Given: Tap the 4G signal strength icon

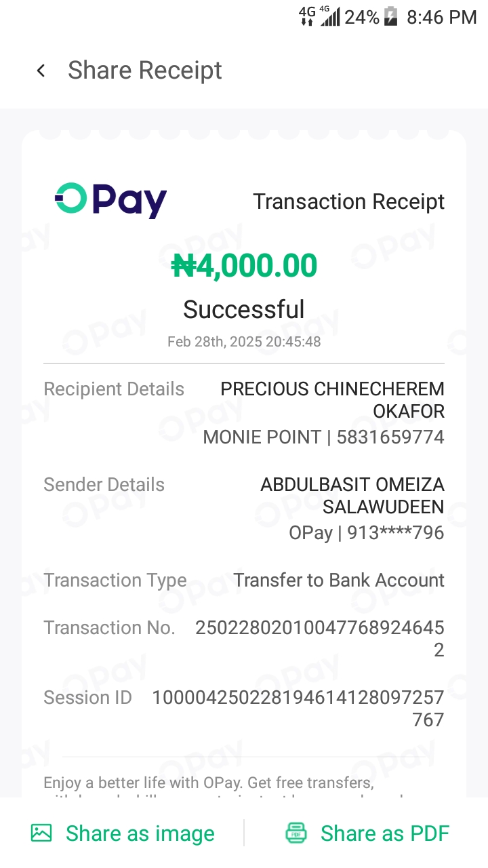Looking at the screenshot, I should [329, 16].
